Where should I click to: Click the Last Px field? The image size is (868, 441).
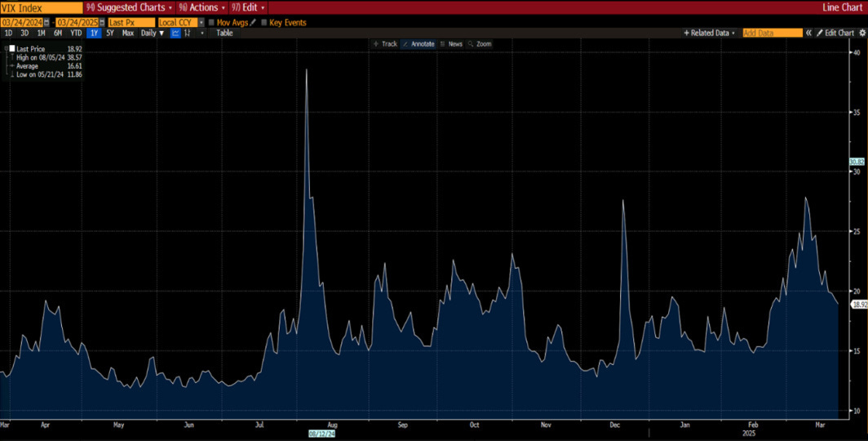tap(131, 23)
